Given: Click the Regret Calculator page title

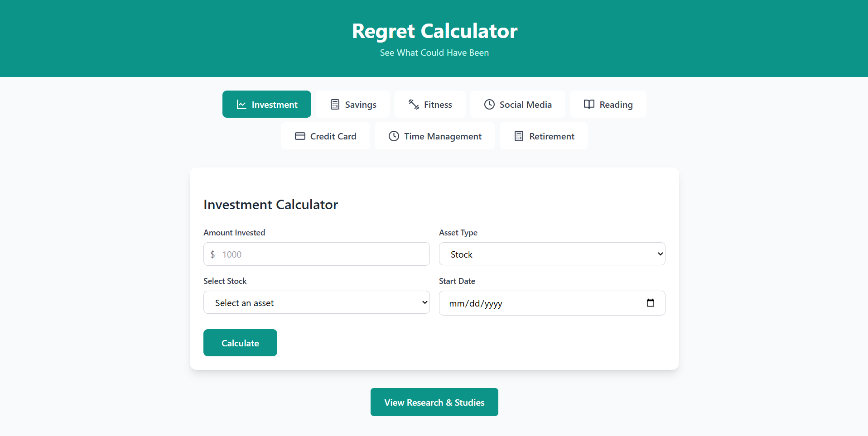Looking at the screenshot, I should point(434,30).
